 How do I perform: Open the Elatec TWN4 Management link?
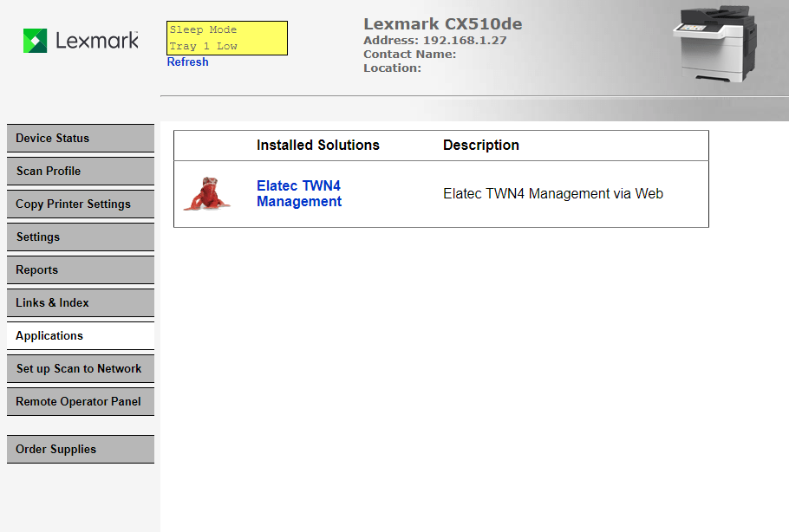coord(299,193)
